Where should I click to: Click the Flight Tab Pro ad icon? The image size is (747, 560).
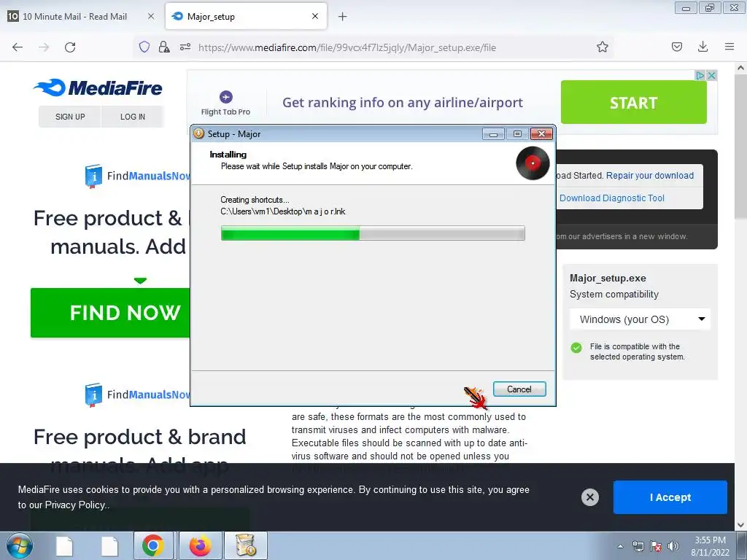coord(226,97)
